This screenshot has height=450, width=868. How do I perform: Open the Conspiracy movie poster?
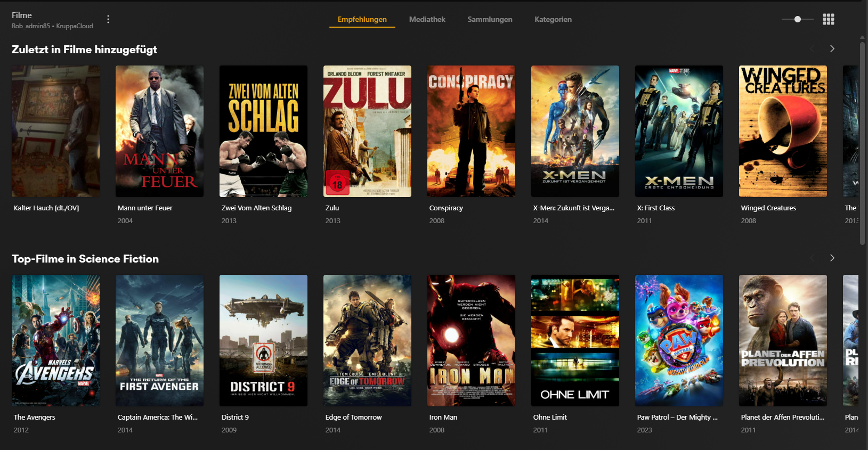click(471, 131)
